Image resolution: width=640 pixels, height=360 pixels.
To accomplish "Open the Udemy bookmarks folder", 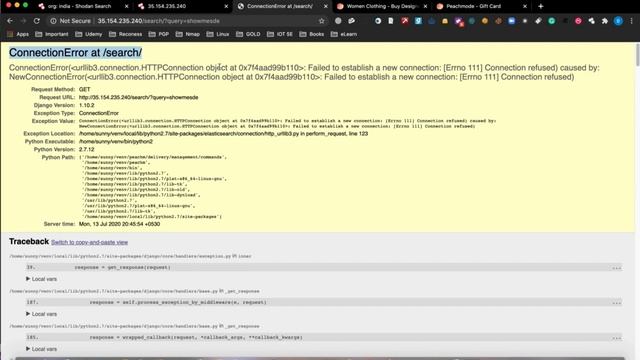I will pyautogui.click(x=89, y=34).
